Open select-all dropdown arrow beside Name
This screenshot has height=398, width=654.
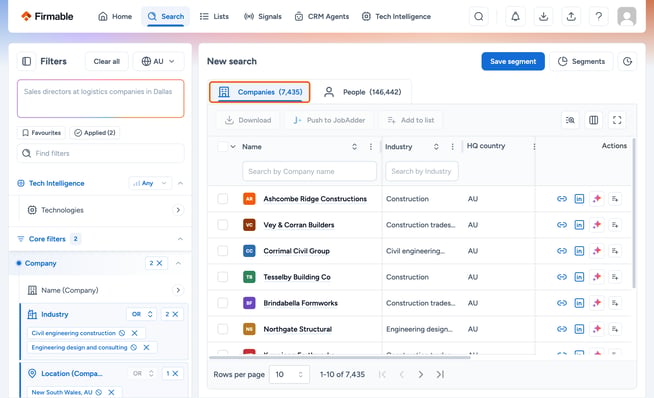[x=233, y=147]
